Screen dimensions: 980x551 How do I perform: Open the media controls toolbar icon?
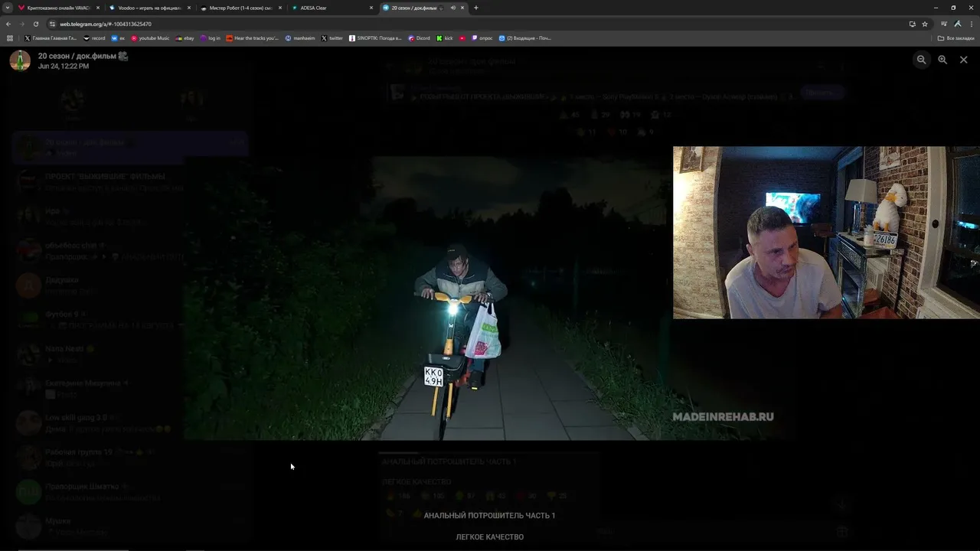(x=944, y=24)
